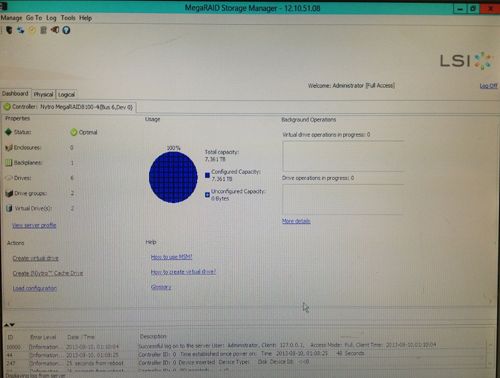Select the log row with ID 247

coord(245,362)
